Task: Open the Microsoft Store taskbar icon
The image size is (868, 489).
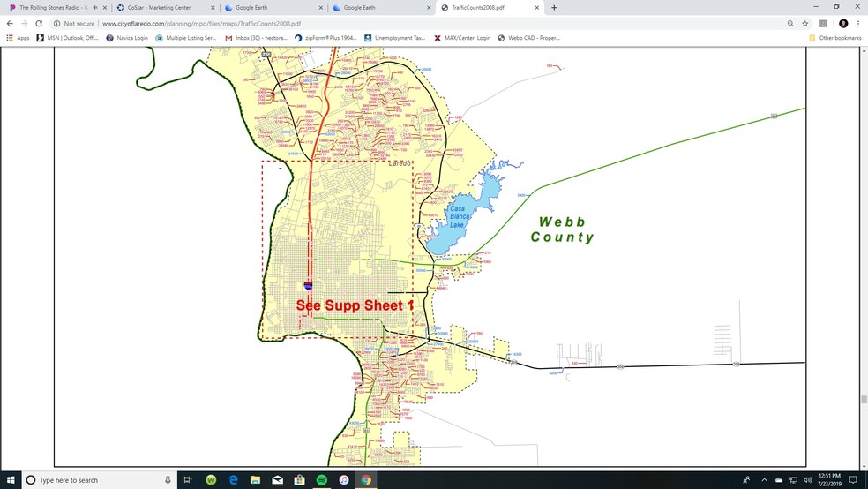Action: (300, 480)
